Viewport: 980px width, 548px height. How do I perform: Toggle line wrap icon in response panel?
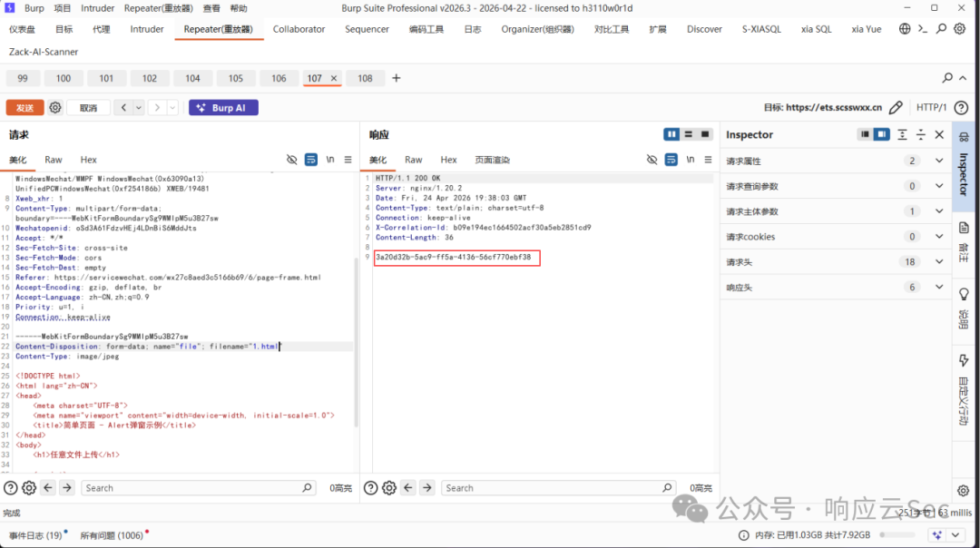[x=671, y=160]
